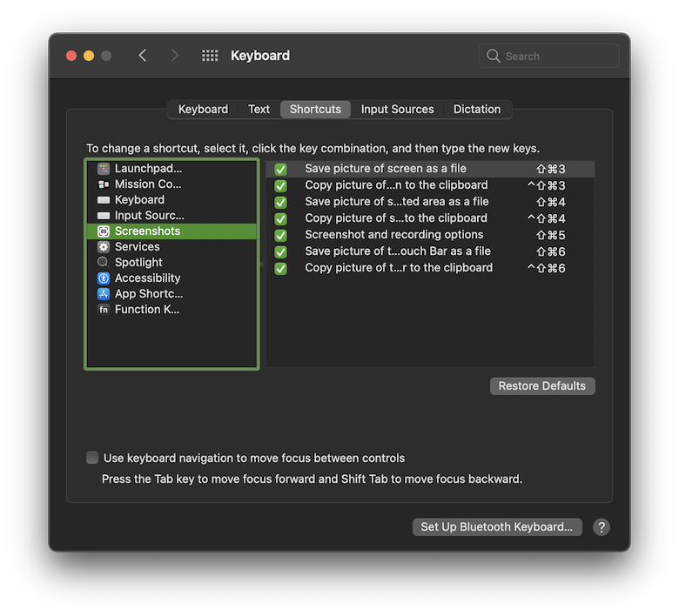The image size is (679, 616).
Task: Click the search magnifier icon
Action: [494, 56]
